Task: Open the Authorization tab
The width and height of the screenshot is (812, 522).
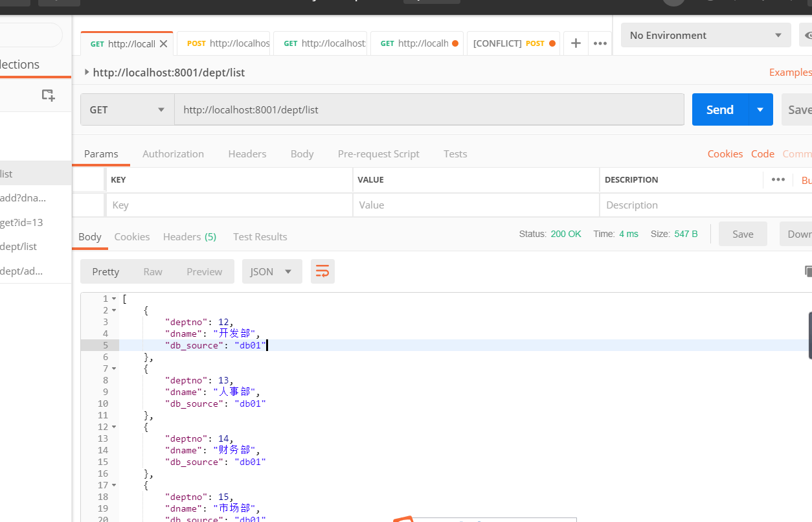Action: tap(173, 153)
